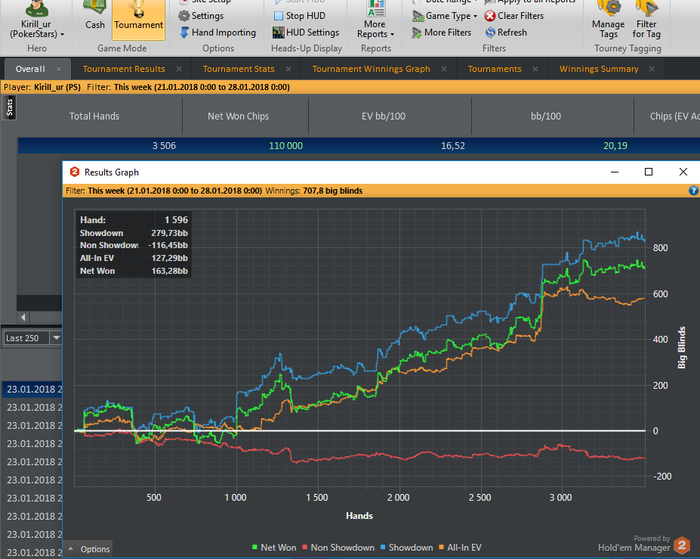Open Manage Tags
This screenshot has height=559, width=700.
pos(608,20)
